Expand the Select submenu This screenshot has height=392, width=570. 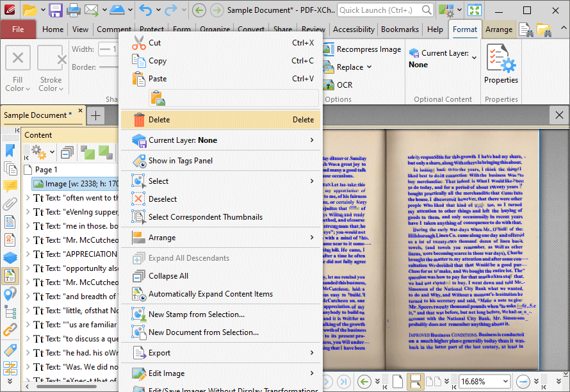222,181
